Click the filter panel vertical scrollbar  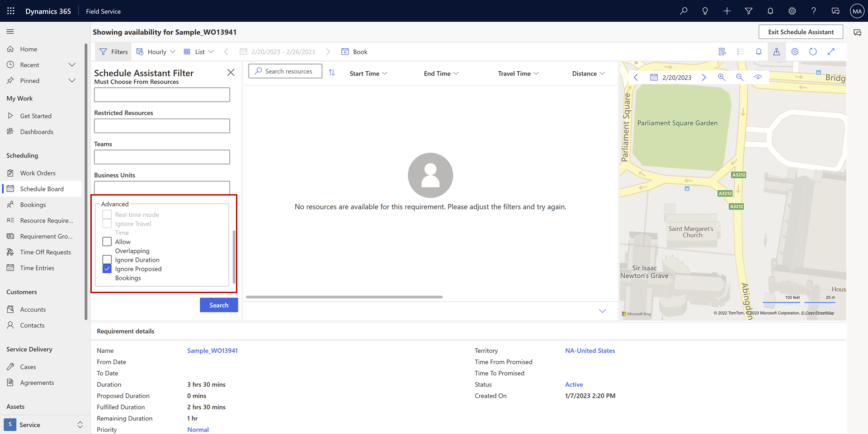[x=234, y=257]
